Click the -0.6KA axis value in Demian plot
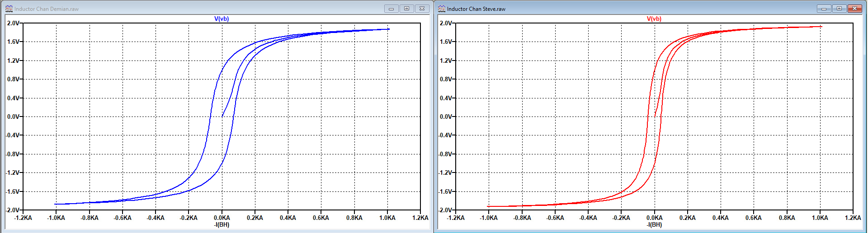Image resolution: width=868 pixels, height=233 pixels. click(123, 218)
